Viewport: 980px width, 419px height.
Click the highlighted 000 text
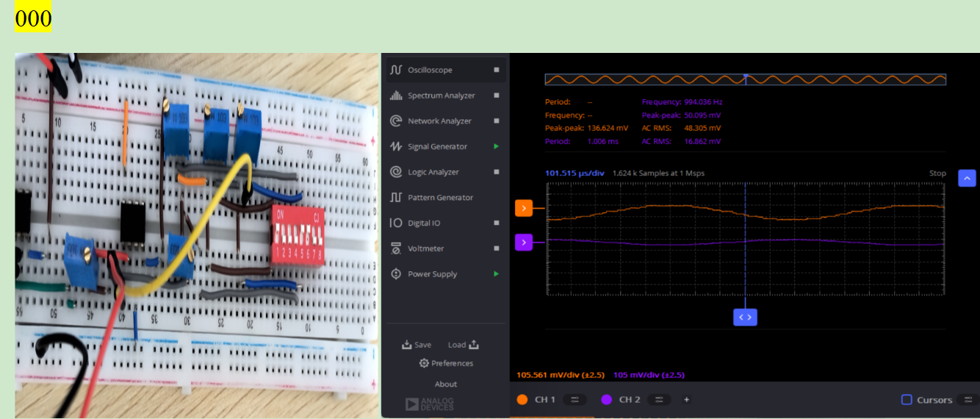pyautogui.click(x=33, y=18)
